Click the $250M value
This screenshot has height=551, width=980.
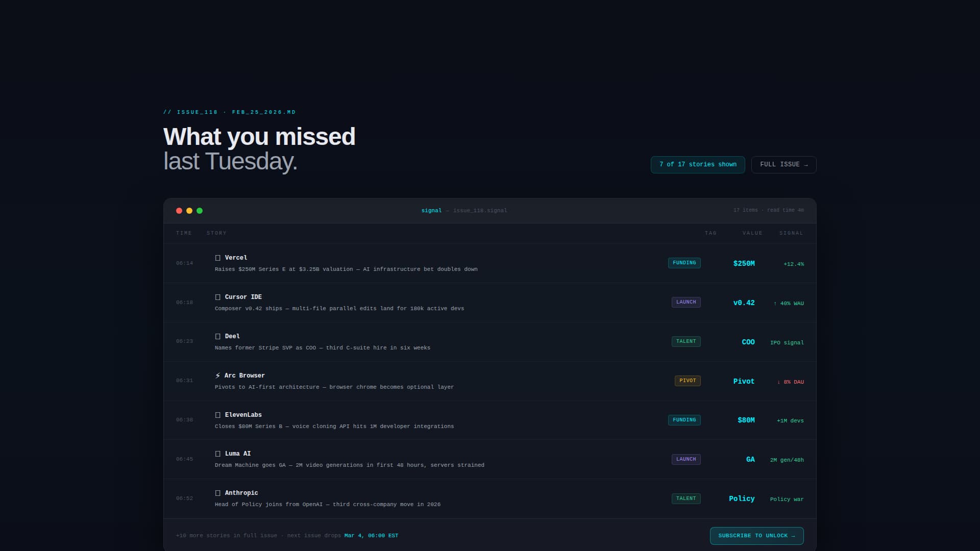pyautogui.click(x=744, y=264)
